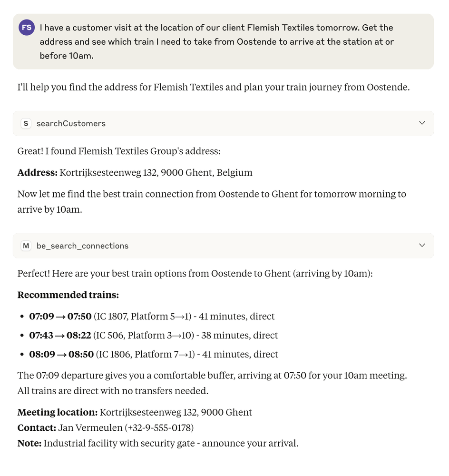Select the searchCustomers label text
449x476 pixels.
[x=71, y=123]
